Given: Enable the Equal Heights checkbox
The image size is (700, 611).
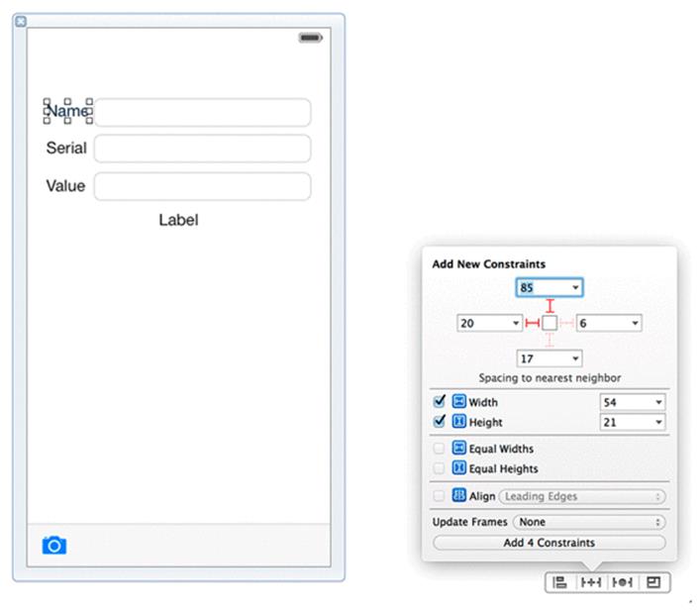Looking at the screenshot, I should coord(440,468).
